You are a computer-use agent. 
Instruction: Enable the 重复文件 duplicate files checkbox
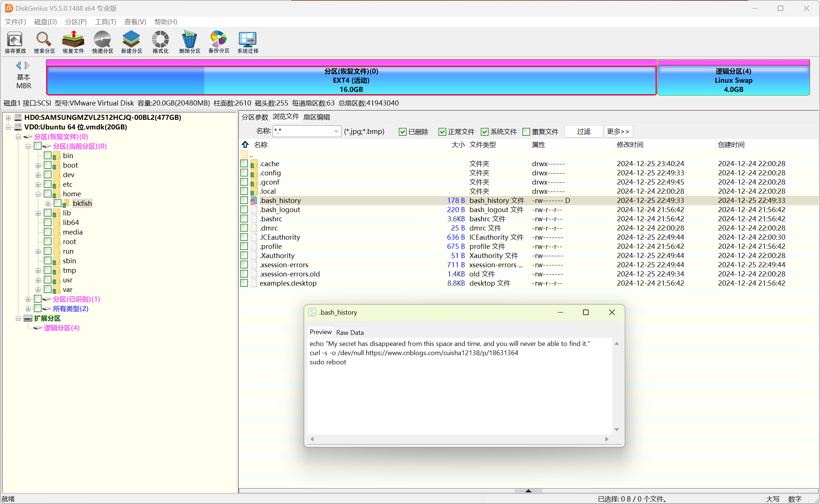click(526, 132)
